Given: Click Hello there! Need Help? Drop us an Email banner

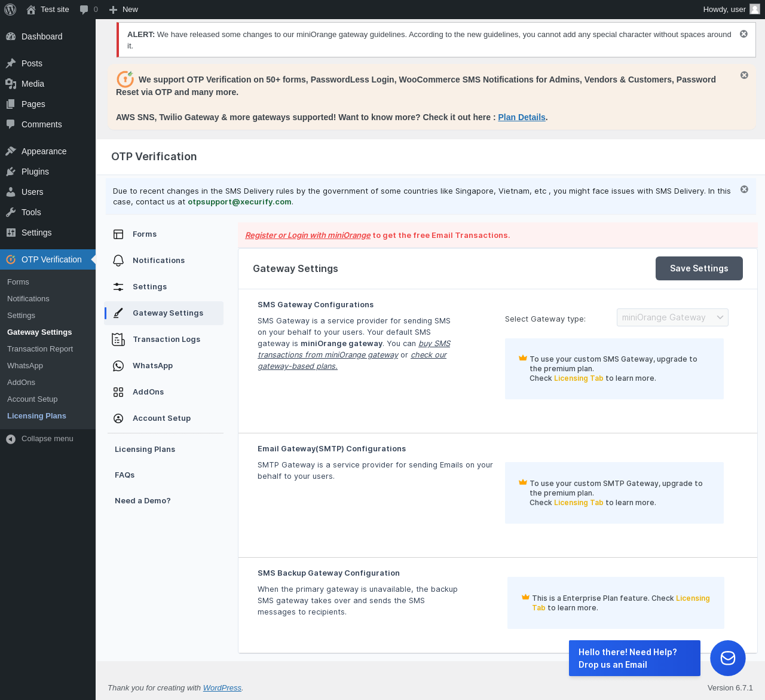Looking at the screenshot, I should [635, 658].
